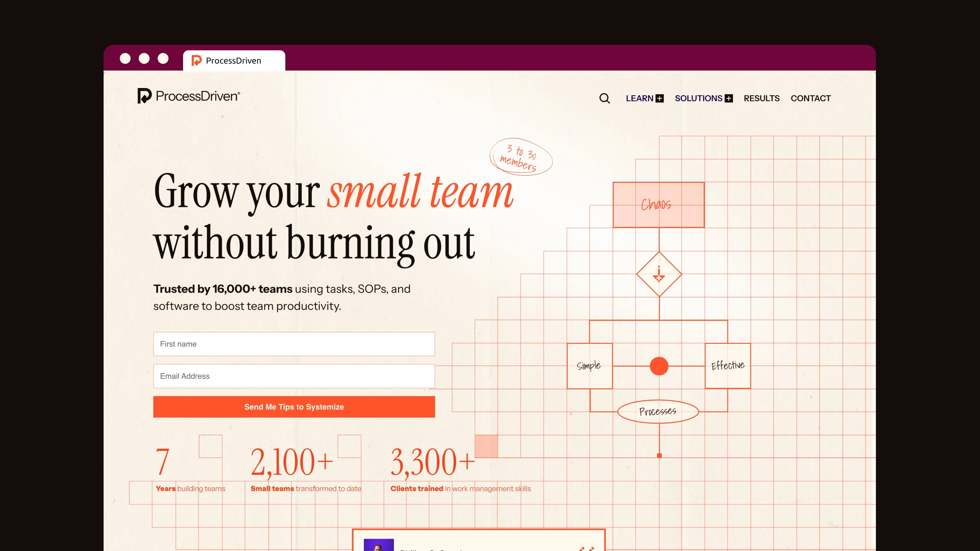Click the Simple flowchart box
The image size is (980, 551).
[589, 366]
